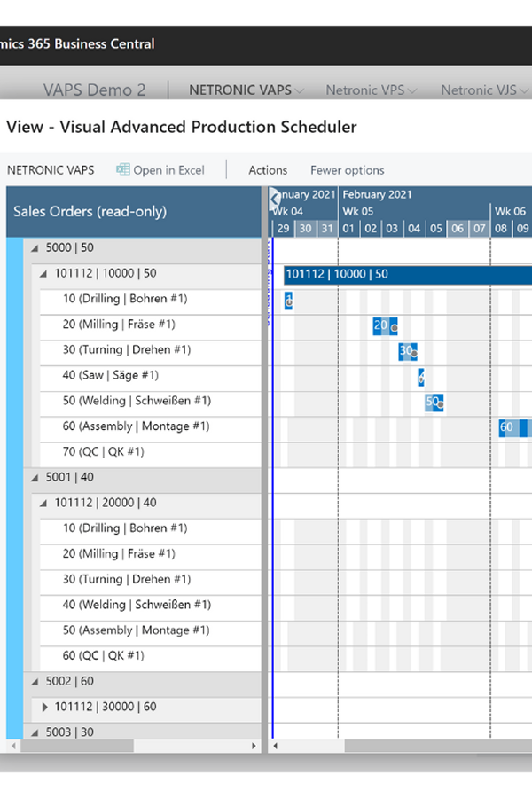The width and height of the screenshot is (532, 798).
Task: Expand the 101112 | 30000 | 60 order line
Action: (45, 708)
